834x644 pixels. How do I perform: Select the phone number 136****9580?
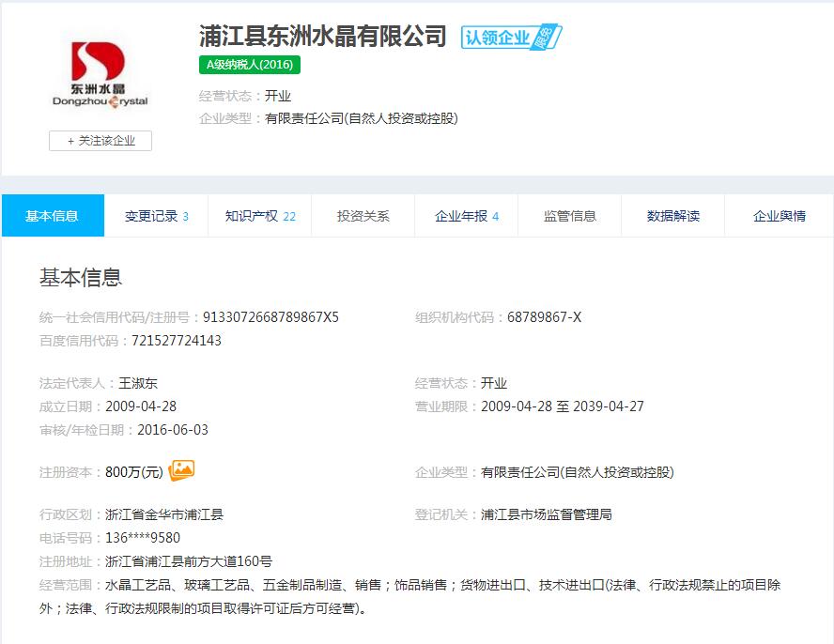(143, 538)
